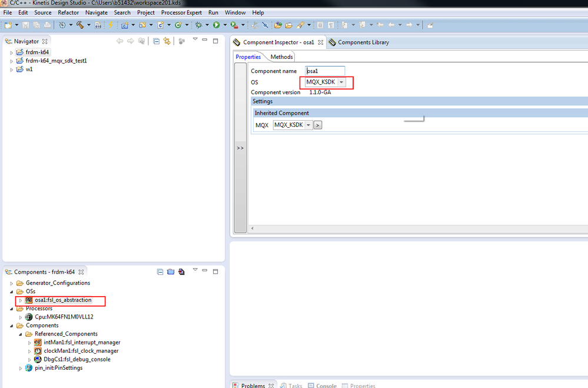Open the Refactor menu
This screenshot has height=388, width=588.
68,12
